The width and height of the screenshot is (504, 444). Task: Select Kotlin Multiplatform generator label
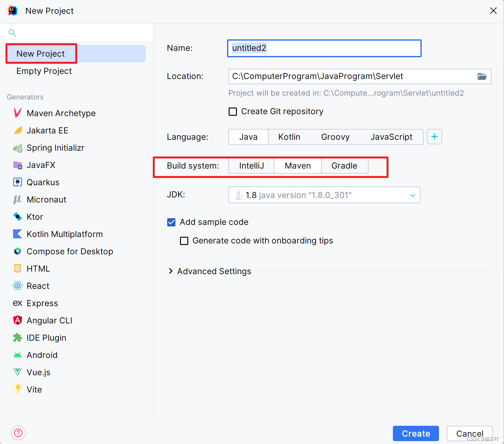[x=65, y=234]
